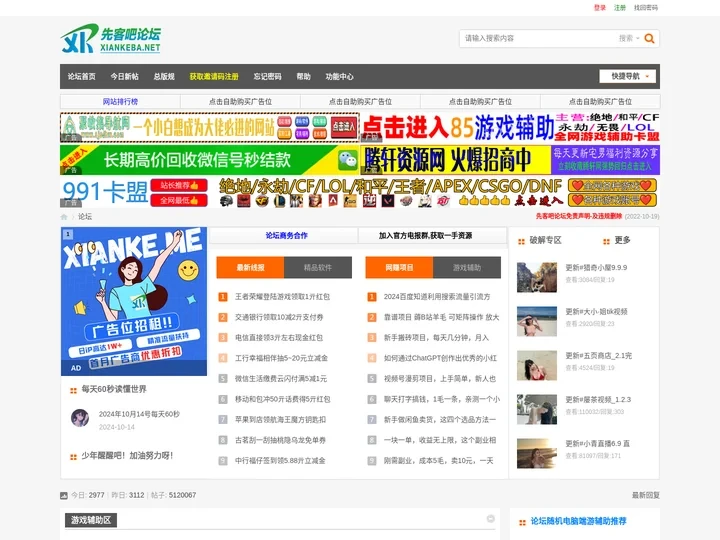Click the 腾轩资源网 banner ad

click(x=510, y=160)
